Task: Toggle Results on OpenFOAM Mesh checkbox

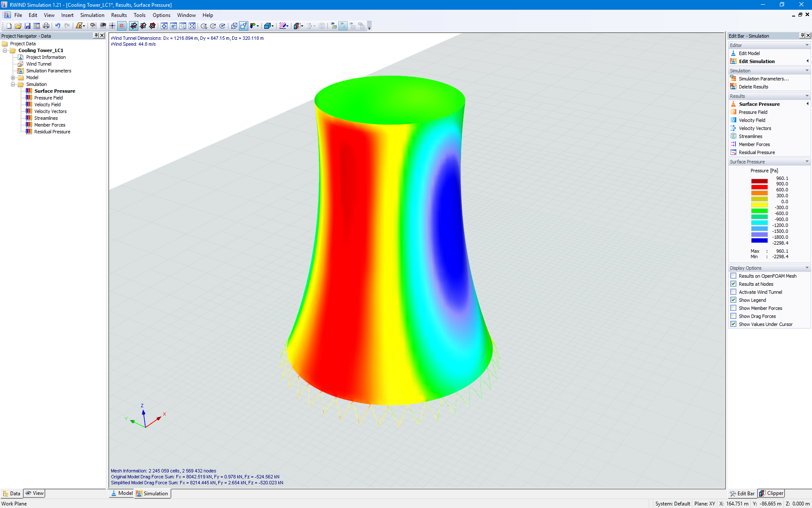Action: click(733, 276)
